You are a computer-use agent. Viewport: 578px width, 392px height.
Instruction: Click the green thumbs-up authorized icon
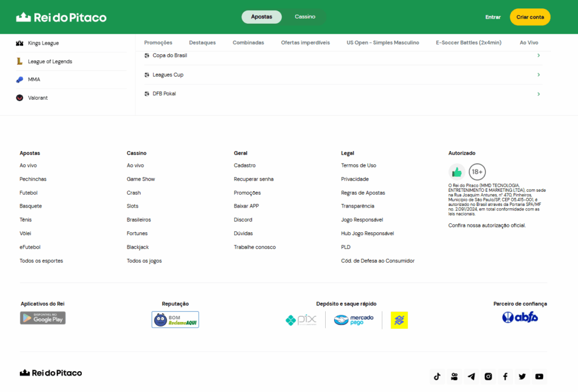(x=457, y=171)
